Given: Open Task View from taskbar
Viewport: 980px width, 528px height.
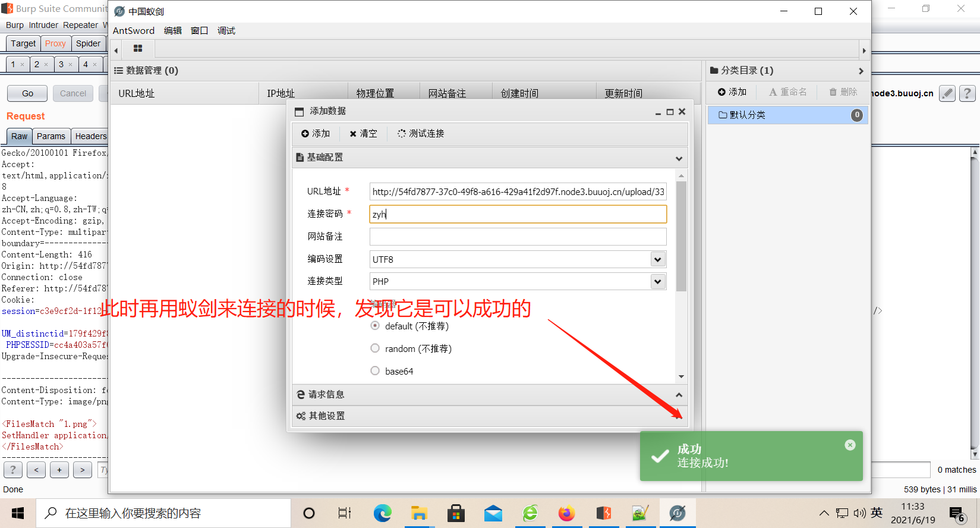Looking at the screenshot, I should 345,513.
